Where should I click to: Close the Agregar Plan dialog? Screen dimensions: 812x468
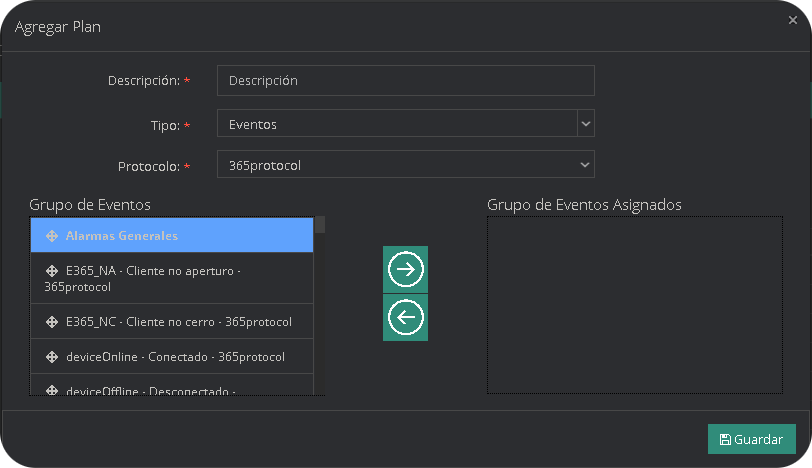(793, 20)
